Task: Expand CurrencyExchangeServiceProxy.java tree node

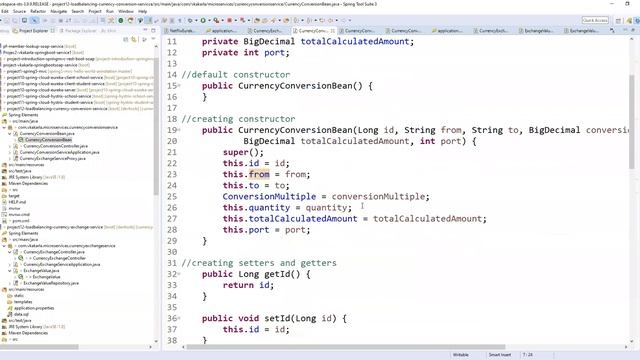Action: (x=10, y=158)
